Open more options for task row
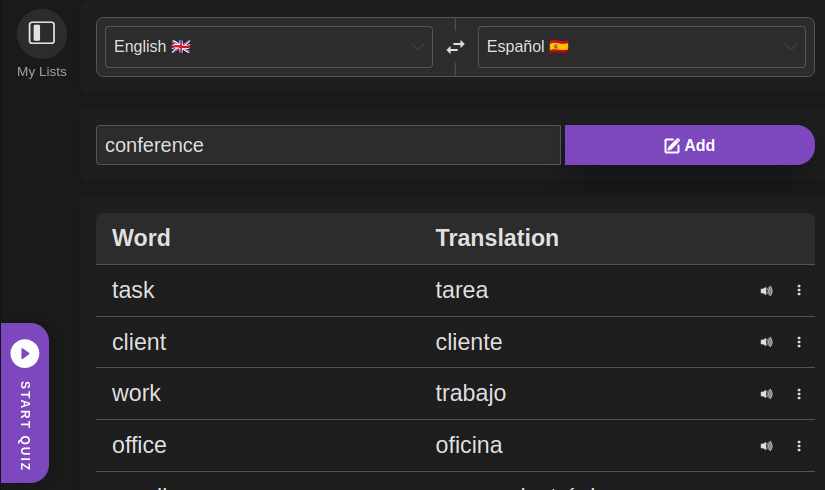Viewport: 825px width, 490px height. [798, 291]
